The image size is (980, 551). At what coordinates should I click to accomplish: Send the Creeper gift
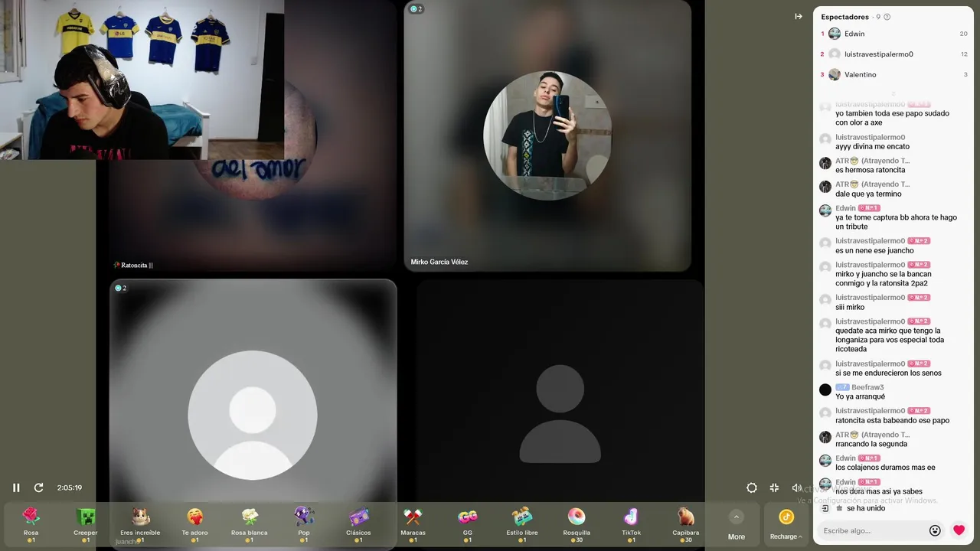point(86,525)
